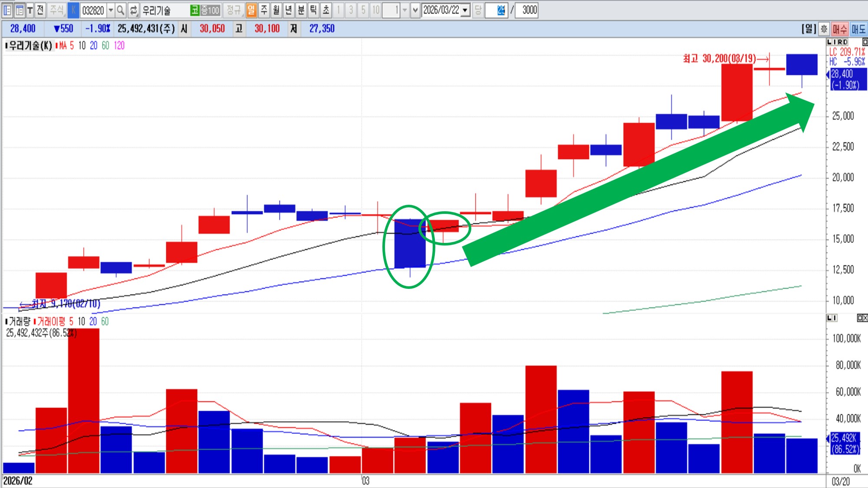Image resolution: width=868 pixels, height=488 pixels.
Task: Click the text 'T' toolbar icon
Action: (30, 10)
